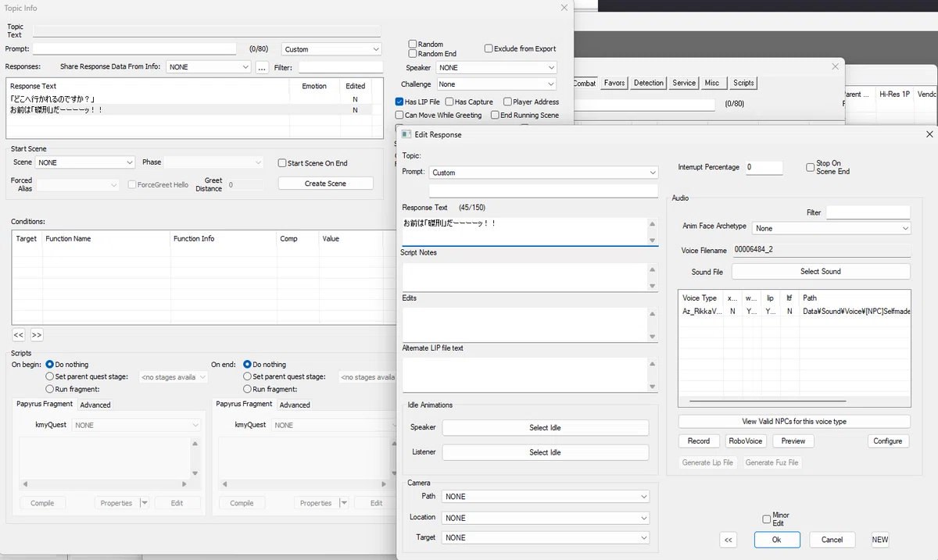Viewport: 938px width, 560px height.
Task: Click the Response Text scroll down arrow
Action: pyautogui.click(x=653, y=241)
